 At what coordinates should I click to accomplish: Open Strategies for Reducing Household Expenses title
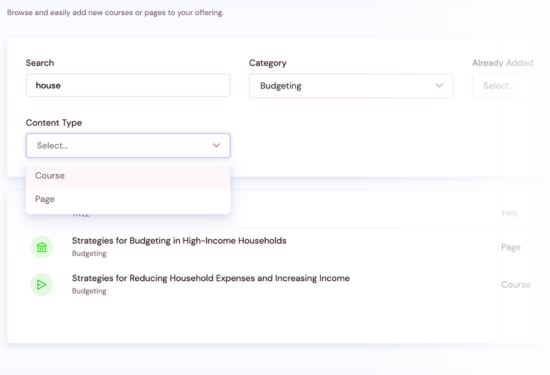pyautogui.click(x=210, y=278)
